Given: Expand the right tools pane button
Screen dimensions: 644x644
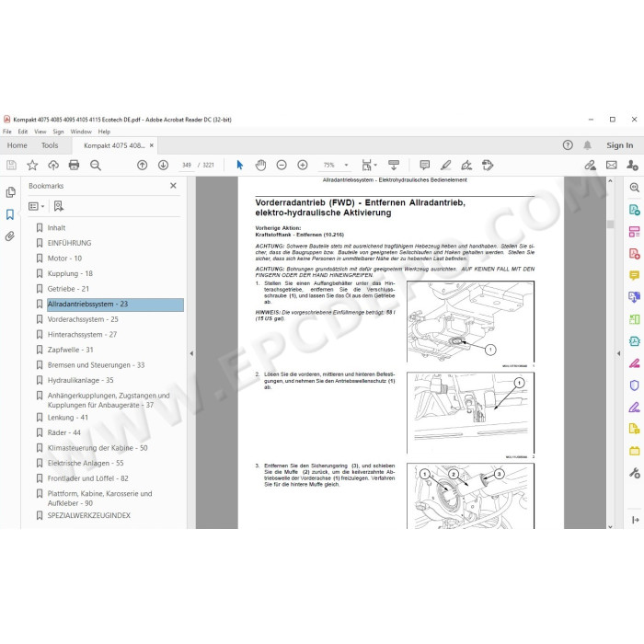Looking at the screenshot, I should pyautogui.click(x=635, y=520).
